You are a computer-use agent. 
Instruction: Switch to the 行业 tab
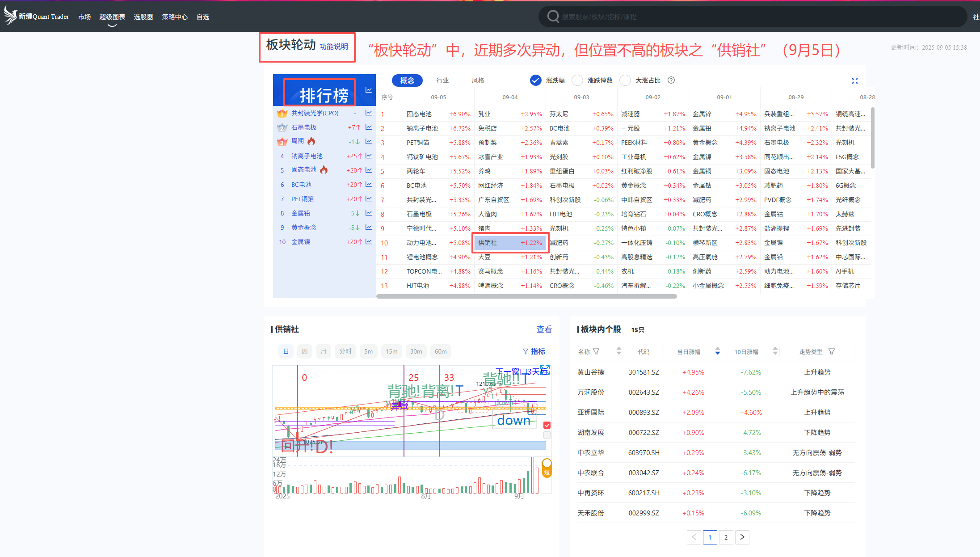pos(442,80)
